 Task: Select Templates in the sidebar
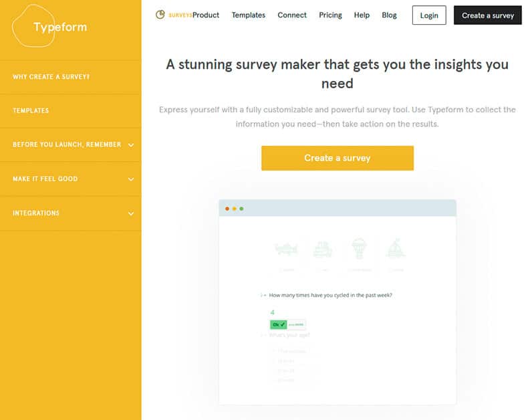click(71, 111)
